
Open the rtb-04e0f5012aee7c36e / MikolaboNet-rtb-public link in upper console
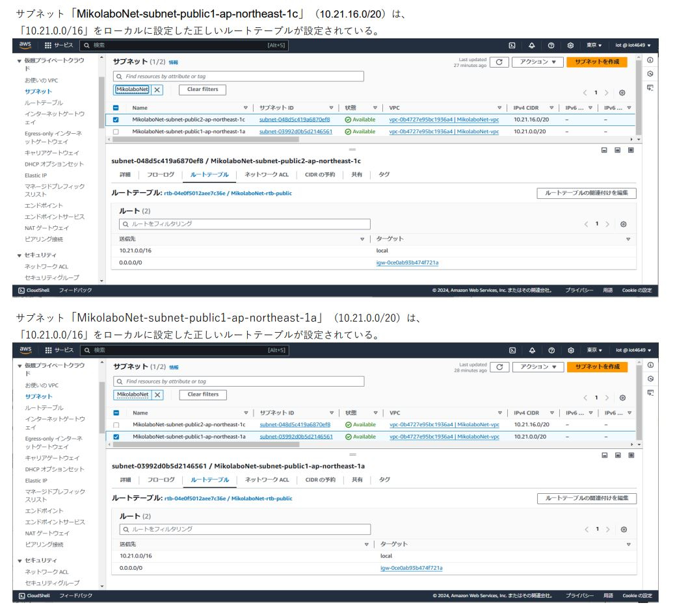pos(228,194)
